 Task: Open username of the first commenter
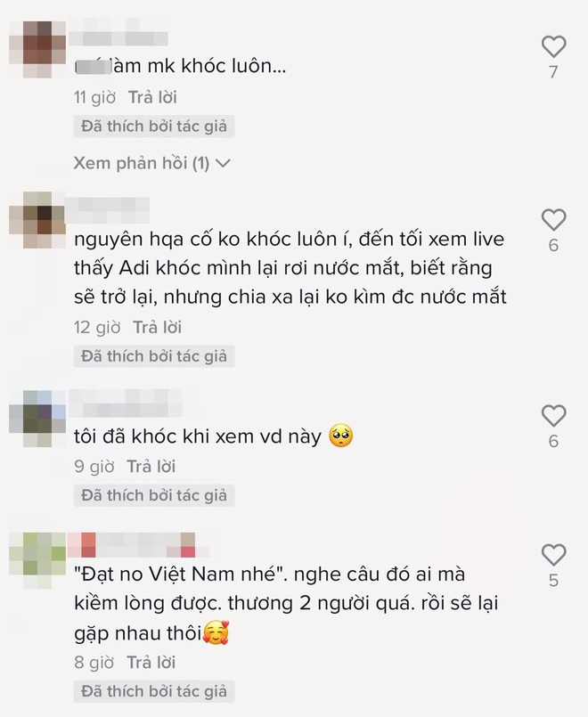118,32
